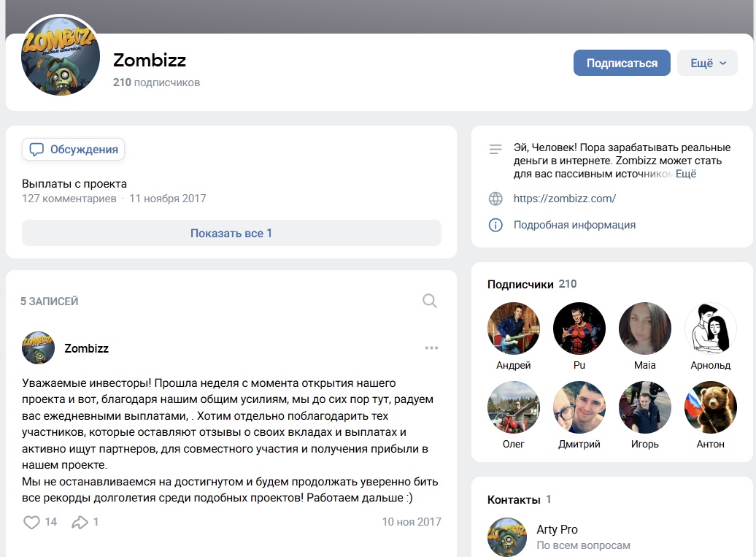Click the Arty Pro contact entry
Image resolution: width=756 pixels, height=557 pixels.
tap(558, 529)
